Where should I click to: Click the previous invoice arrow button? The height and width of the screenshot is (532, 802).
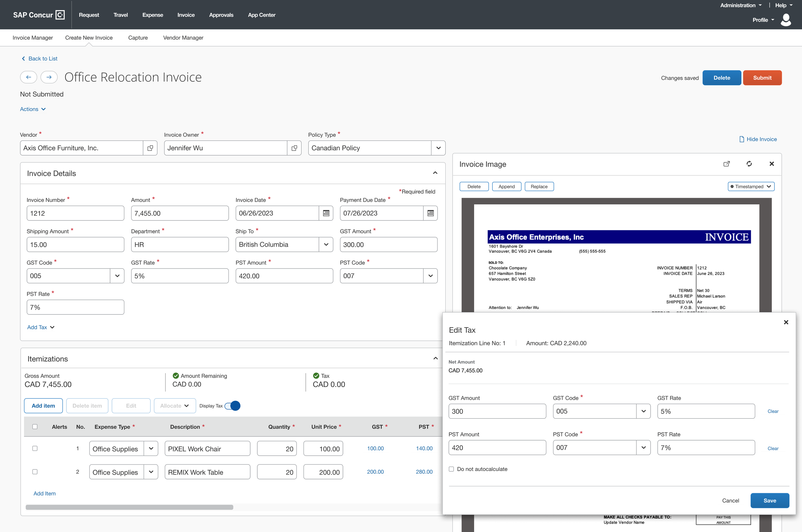point(29,77)
